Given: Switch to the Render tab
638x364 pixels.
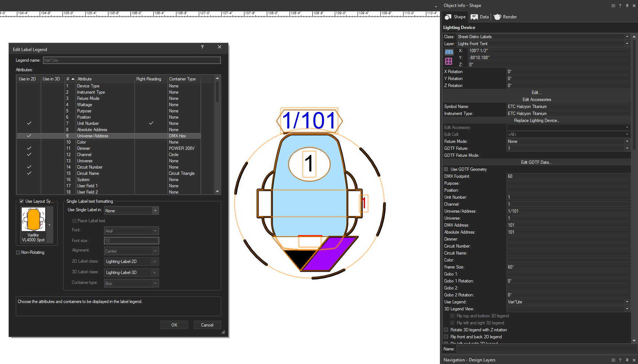Looking at the screenshot, I should [505, 17].
